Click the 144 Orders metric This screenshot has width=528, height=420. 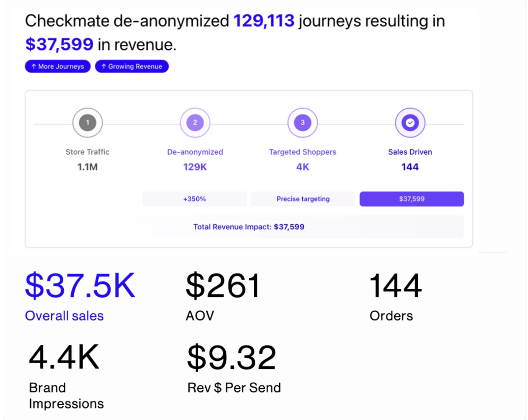point(396,286)
